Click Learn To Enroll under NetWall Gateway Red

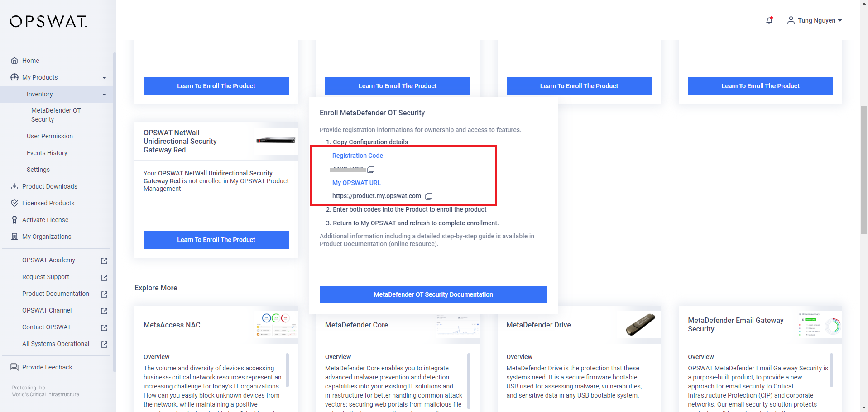[216, 240]
